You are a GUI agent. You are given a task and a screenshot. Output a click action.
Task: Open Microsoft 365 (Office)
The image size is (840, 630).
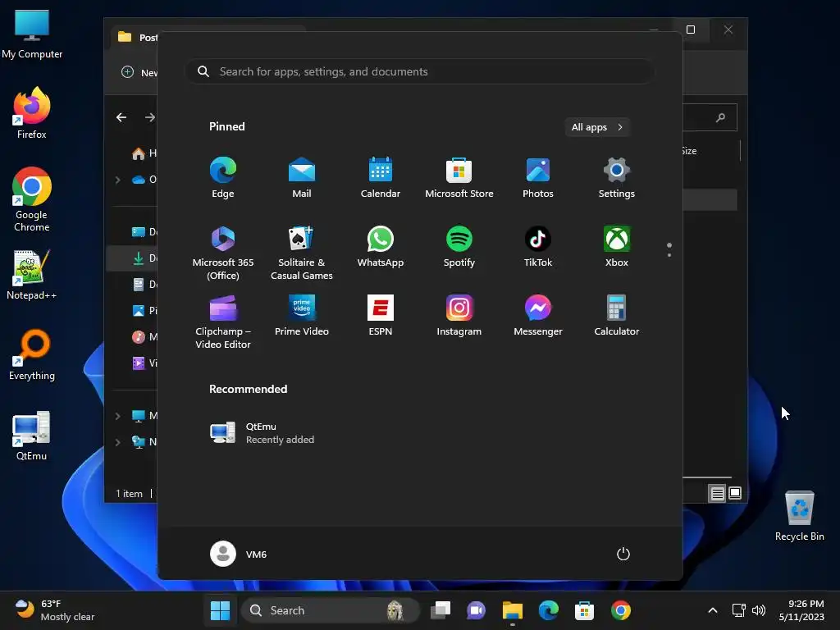click(223, 253)
